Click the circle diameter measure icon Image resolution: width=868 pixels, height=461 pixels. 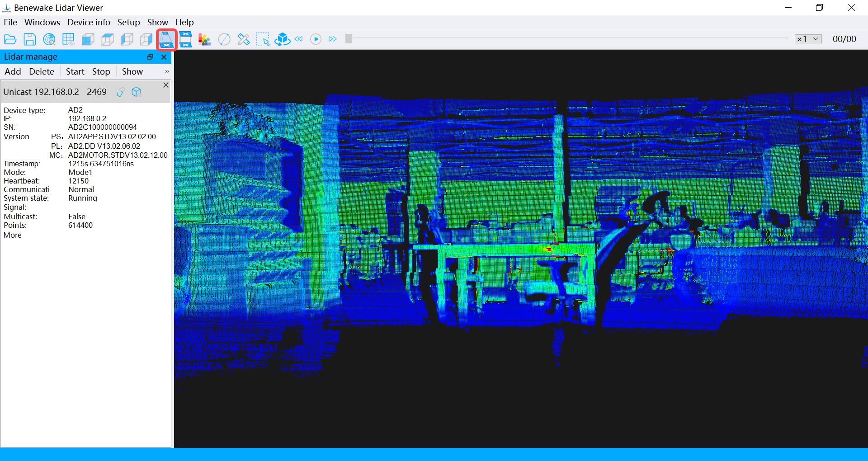coord(224,39)
